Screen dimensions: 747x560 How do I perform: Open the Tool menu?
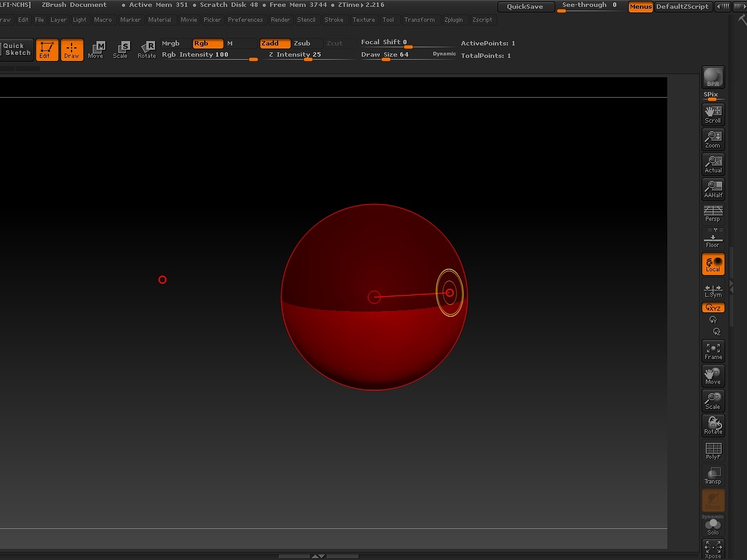(388, 20)
